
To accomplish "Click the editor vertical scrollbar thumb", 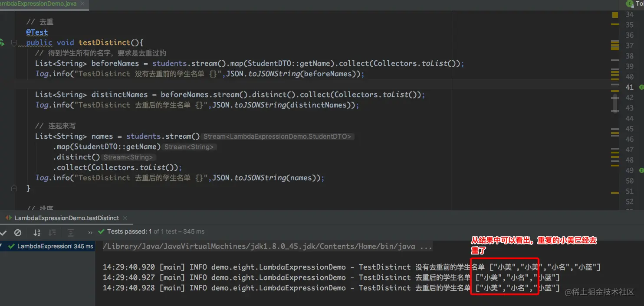I will [615, 104].
